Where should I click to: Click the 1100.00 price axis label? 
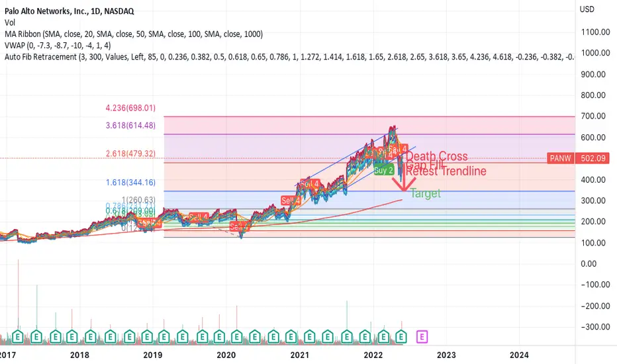point(596,32)
